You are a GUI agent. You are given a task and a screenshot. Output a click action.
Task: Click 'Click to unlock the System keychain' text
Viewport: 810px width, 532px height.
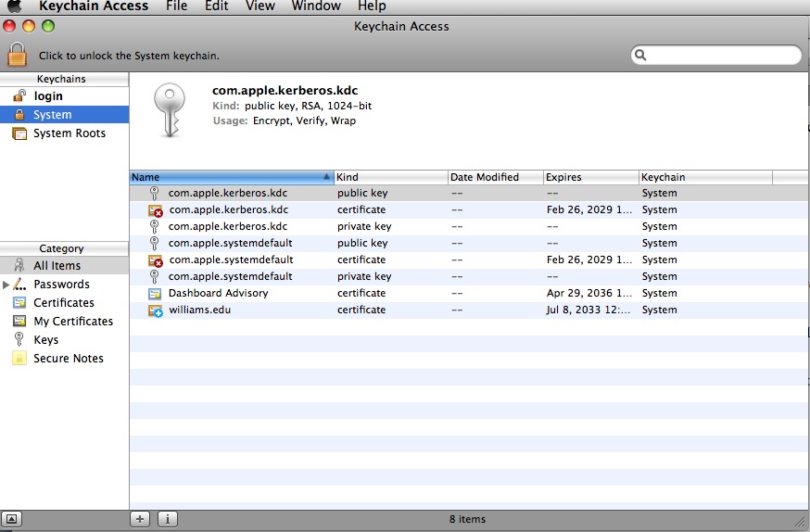pos(129,56)
